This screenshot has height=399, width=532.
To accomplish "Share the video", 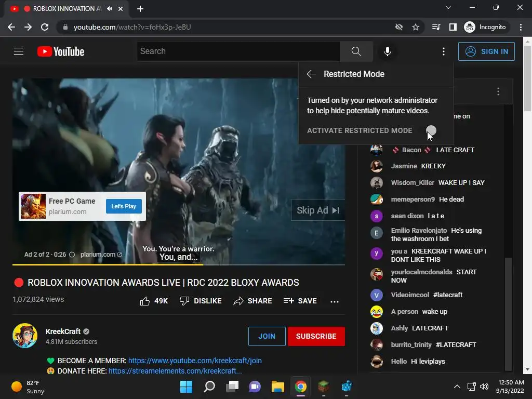I will (253, 301).
